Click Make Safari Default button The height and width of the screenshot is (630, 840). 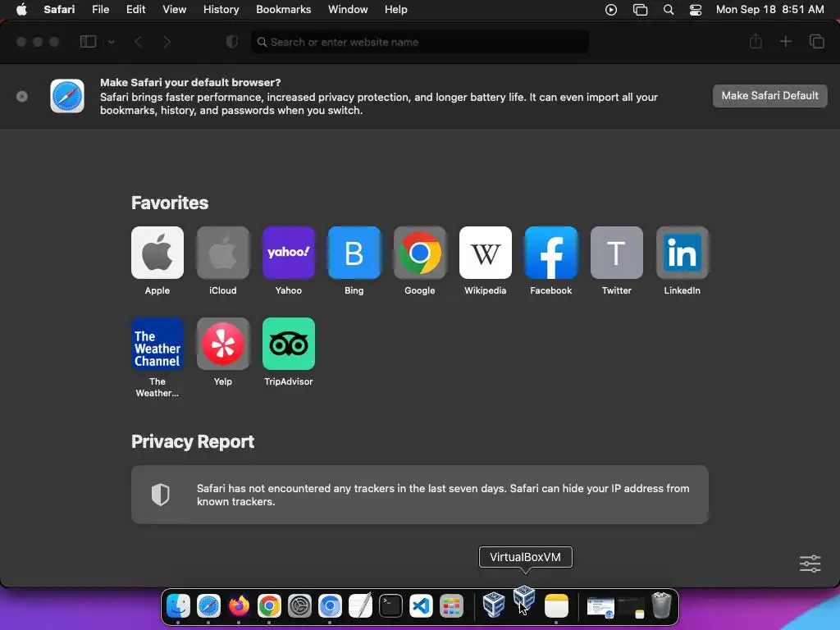point(769,96)
